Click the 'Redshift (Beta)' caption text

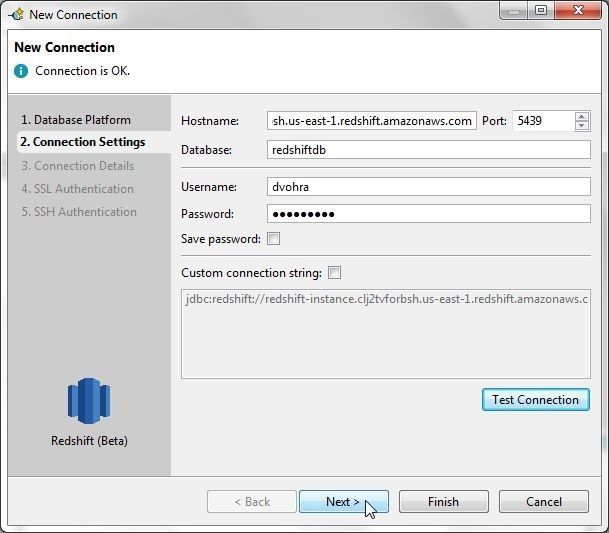89,441
